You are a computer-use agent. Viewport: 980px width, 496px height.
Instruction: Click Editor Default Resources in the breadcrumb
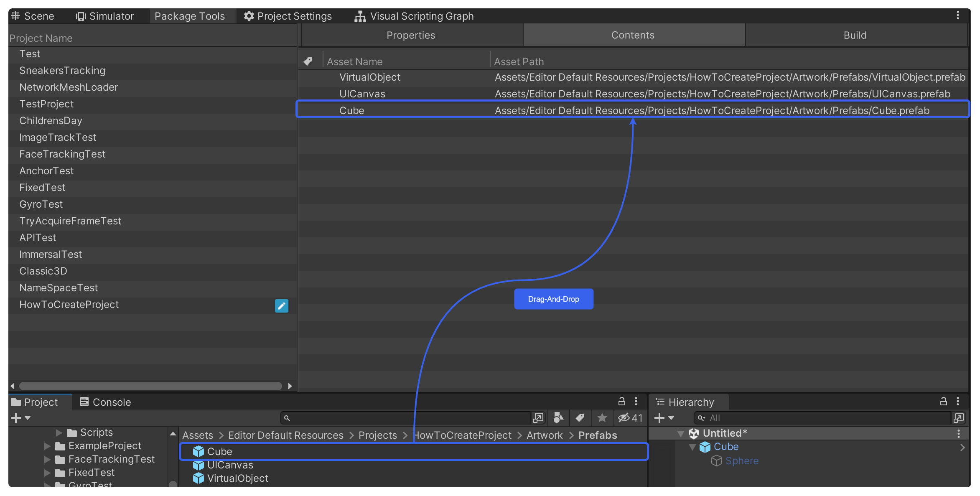pyautogui.click(x=286, y=435)
